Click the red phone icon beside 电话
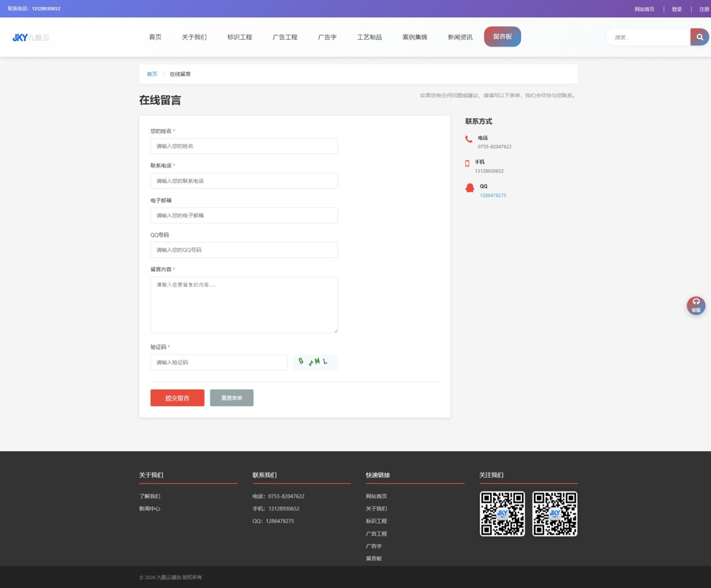The width and height of the screenshot is (711, 588). pyautogui.click(x=468, y=139)
